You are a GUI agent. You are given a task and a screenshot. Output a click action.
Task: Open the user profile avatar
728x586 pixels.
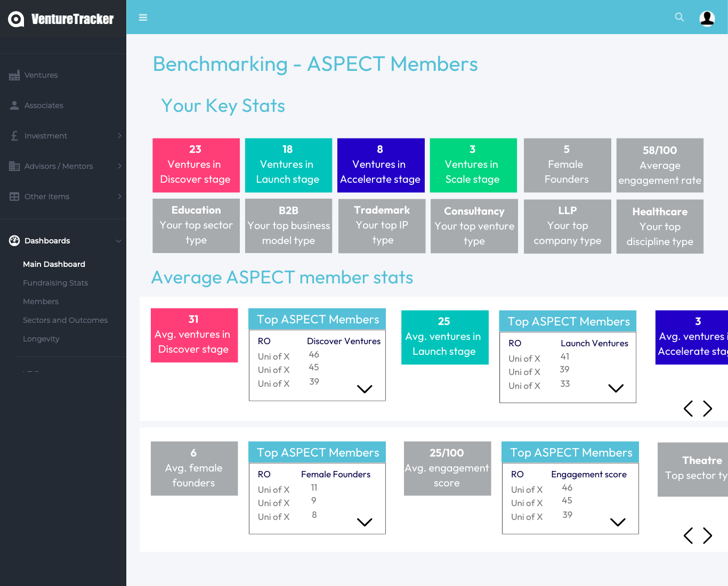(707, 18)
